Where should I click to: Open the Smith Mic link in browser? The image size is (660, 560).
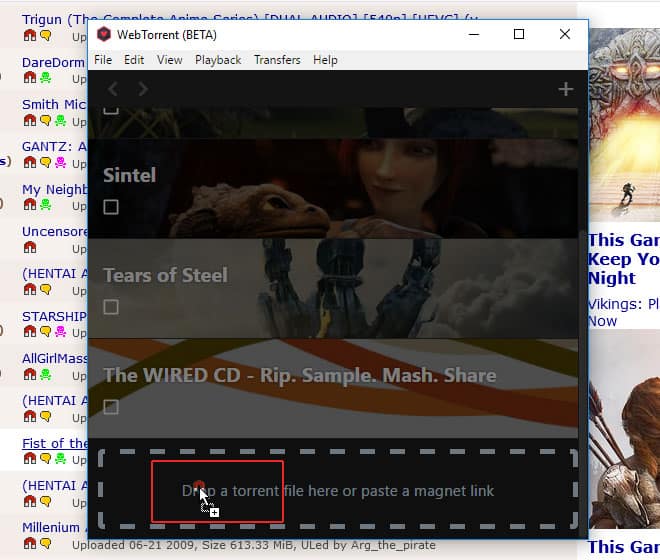pos(54,104)
